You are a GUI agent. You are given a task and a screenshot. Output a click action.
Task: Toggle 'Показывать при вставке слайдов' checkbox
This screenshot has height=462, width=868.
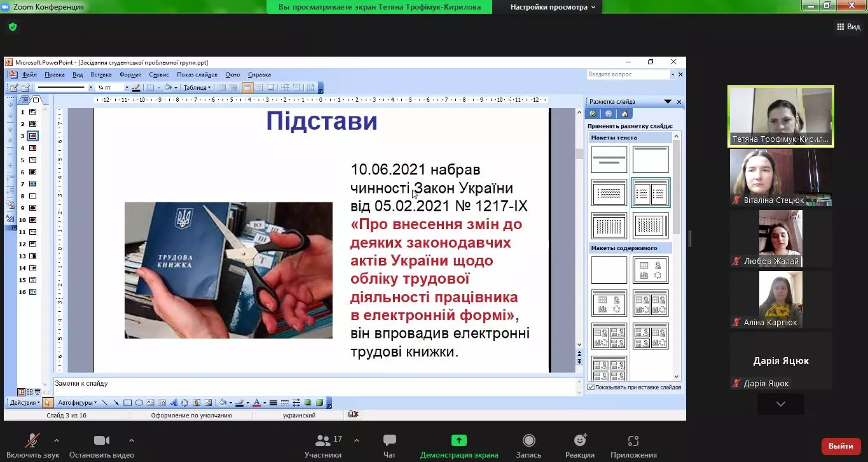point(591,387)
